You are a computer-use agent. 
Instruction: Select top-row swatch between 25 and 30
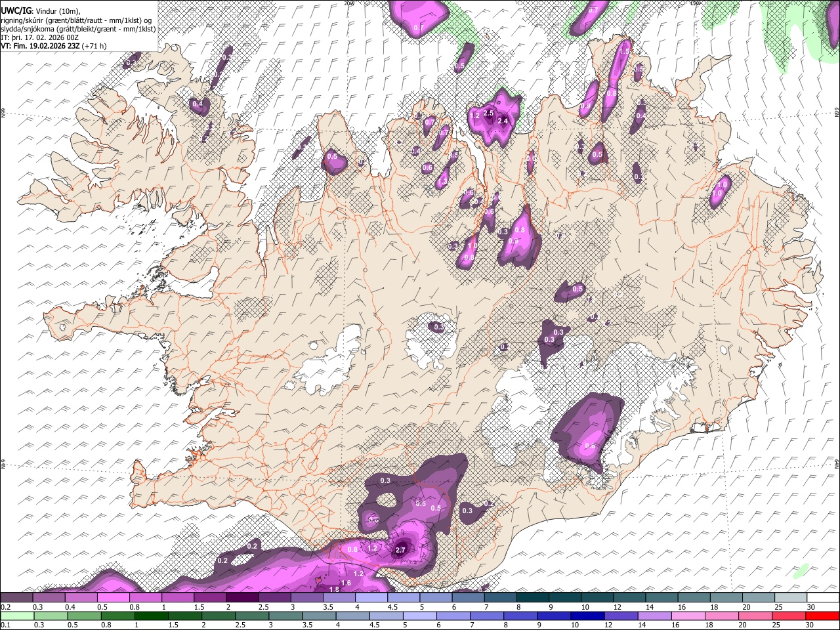coord(790,597)
